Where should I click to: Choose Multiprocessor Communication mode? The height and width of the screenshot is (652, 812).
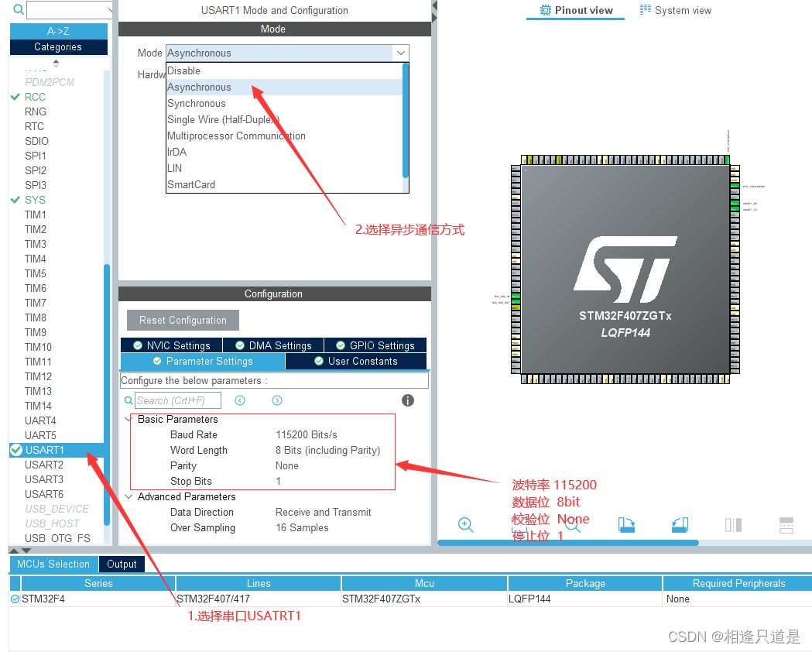(284, 136)
